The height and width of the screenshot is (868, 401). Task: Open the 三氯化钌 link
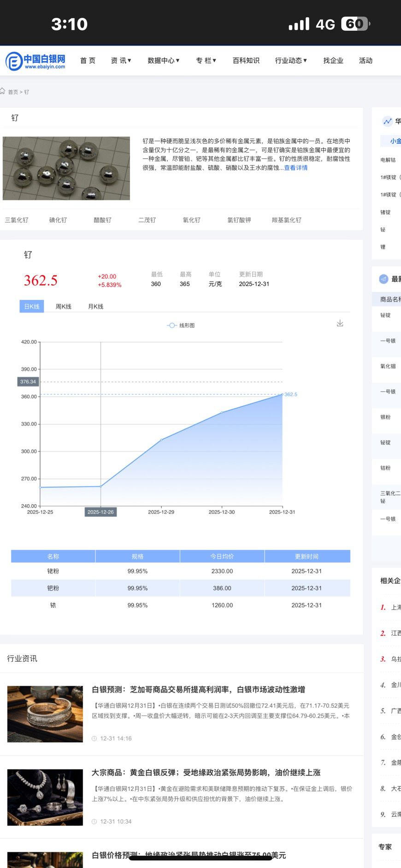[17, 220]
